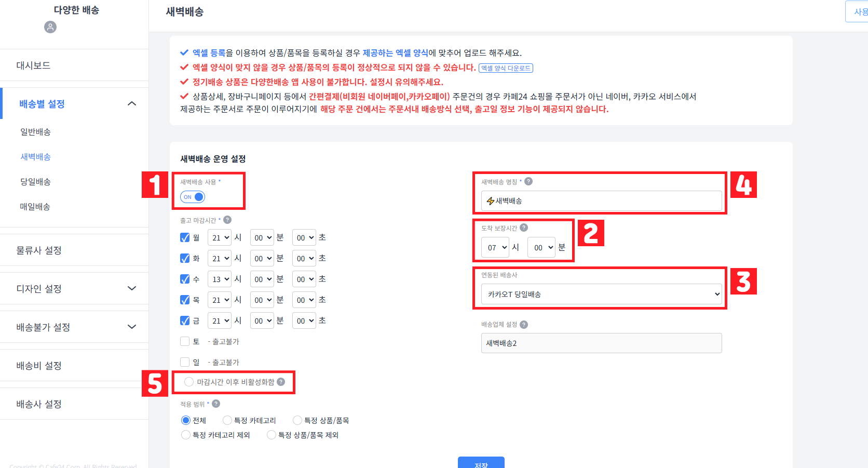Open the 배송업체 설정 help icon
The image size is (868, 468).
(524, 324)
